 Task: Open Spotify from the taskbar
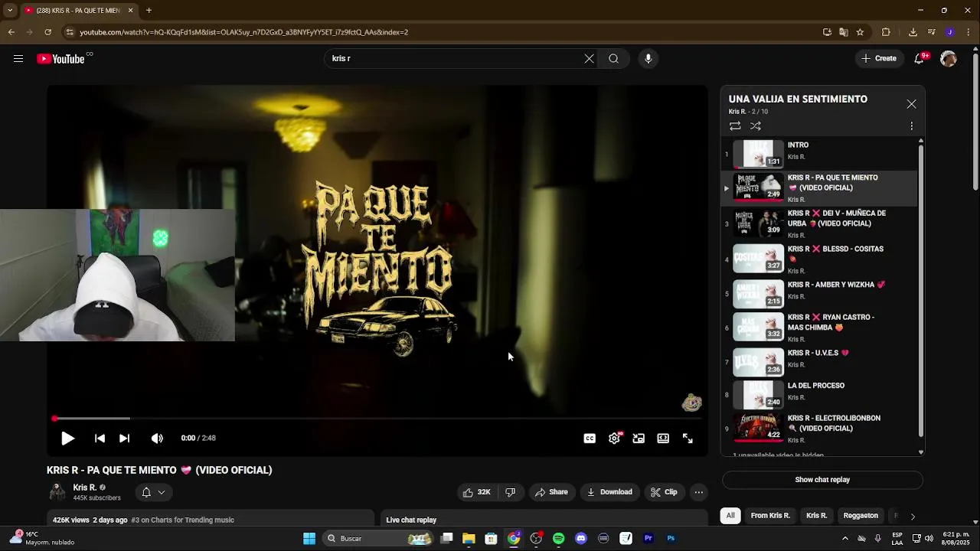559,539
